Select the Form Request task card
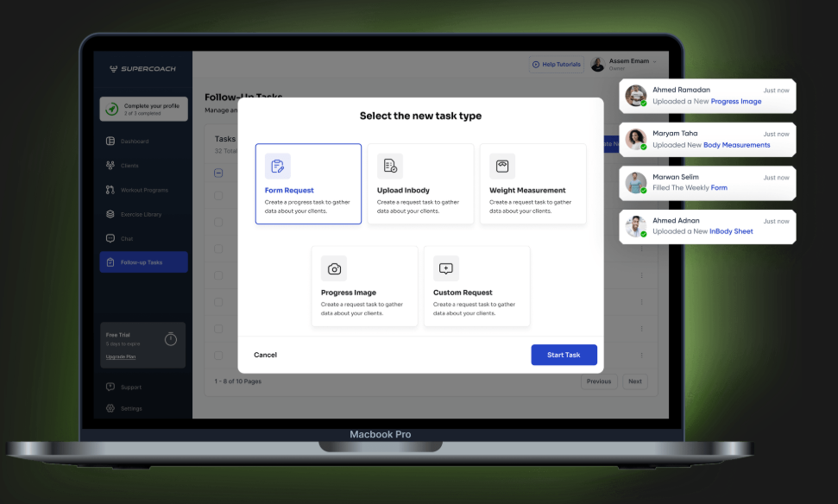838x504 pixels. (x=308, y=184)
